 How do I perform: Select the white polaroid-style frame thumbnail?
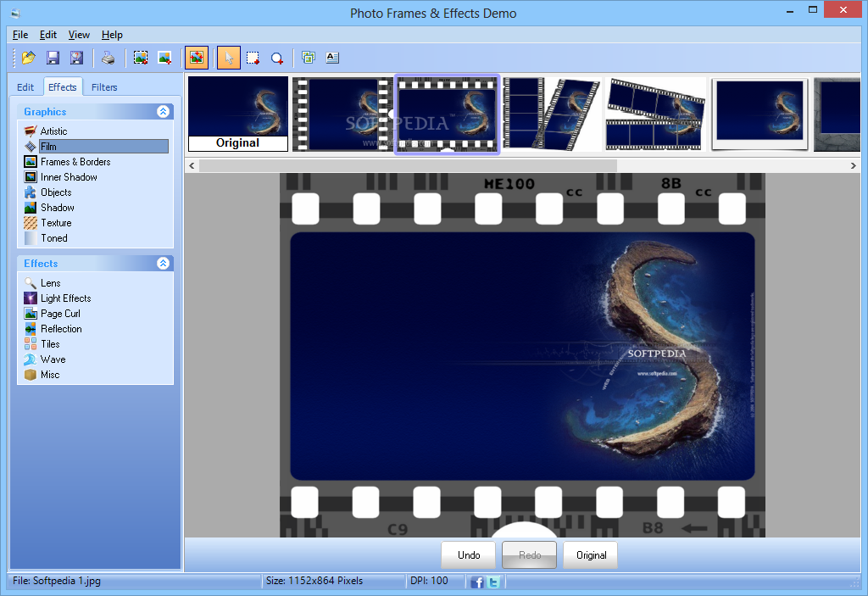tap(759, 114)
